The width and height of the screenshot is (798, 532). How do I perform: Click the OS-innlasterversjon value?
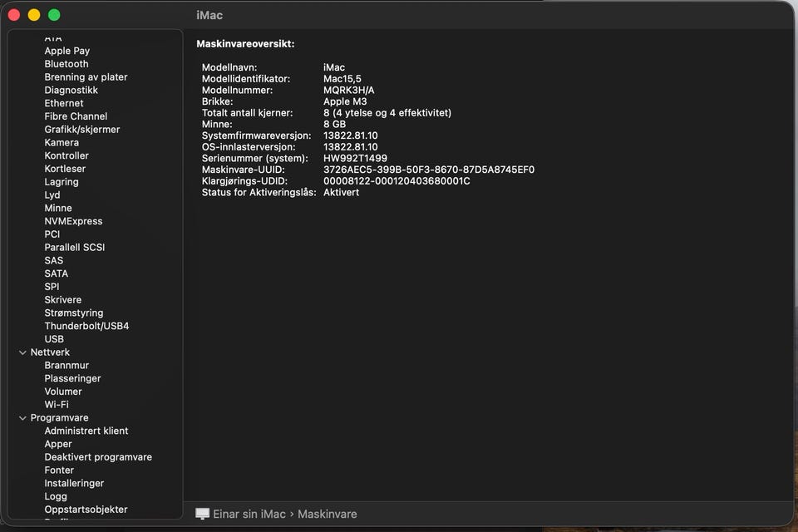click(x=350, y=147)
